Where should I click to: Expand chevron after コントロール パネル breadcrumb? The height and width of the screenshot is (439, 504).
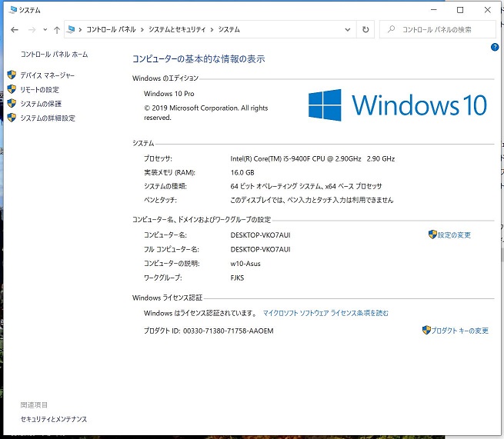[x=142, y=30]
